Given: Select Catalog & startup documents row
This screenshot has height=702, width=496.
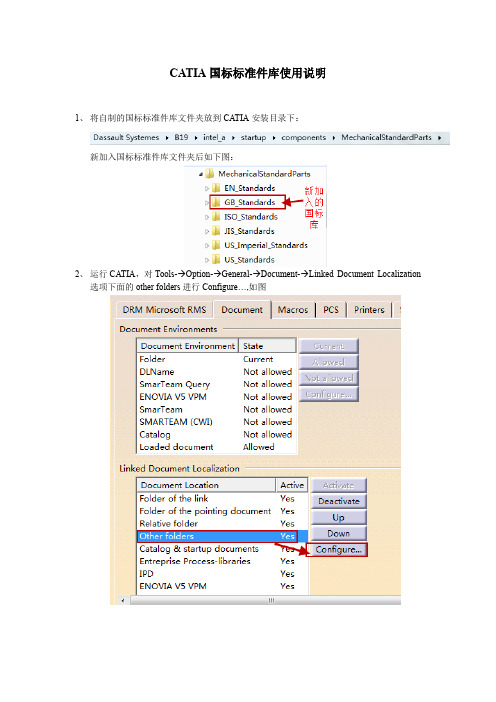Looking at the screenshot, I should (x=222, y=548).
